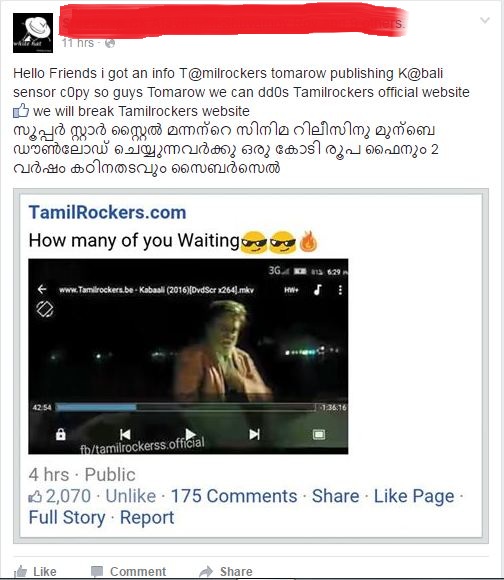
Task: Click the music note audio icon
Action: [x=317, y=290]
